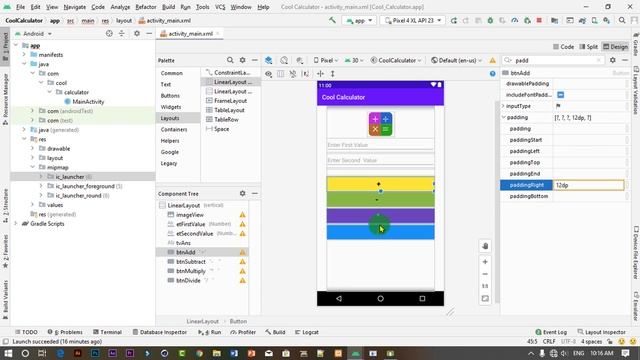Run the app with the toolbar run icon
The image size is (640, 360).
[453, 20]
